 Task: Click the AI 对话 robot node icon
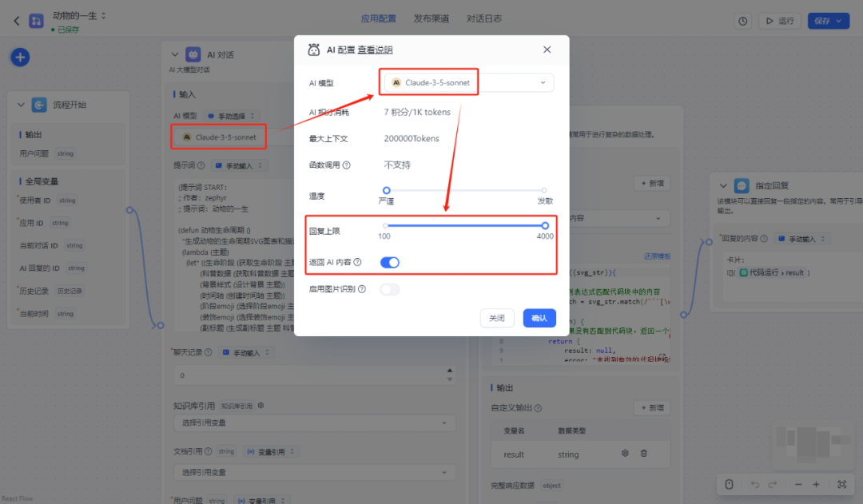tap(193, 54)
